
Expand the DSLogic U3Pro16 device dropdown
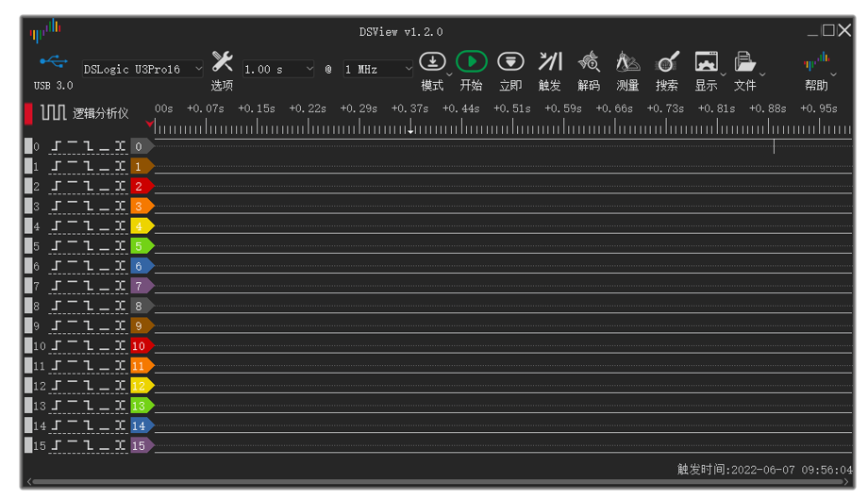(142, 69)
